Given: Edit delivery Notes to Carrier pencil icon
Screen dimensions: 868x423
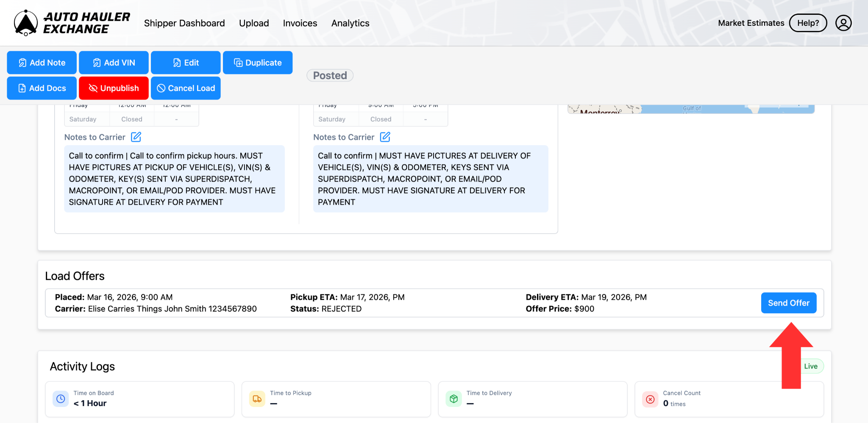Looking at the screenshot, I should coord(385,137).
